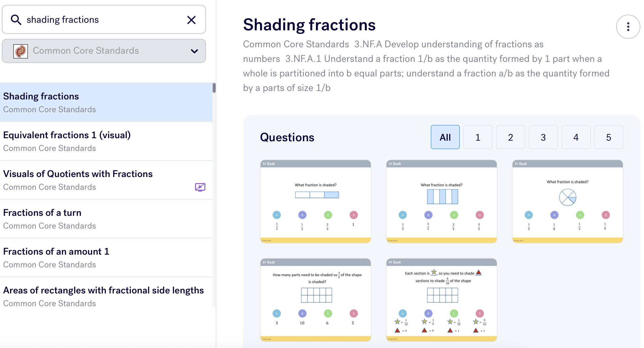Screen dimensions: 644x348
Task: Click the topic list scrollbar
Action: pyautogui.click(x=214, y=88)
